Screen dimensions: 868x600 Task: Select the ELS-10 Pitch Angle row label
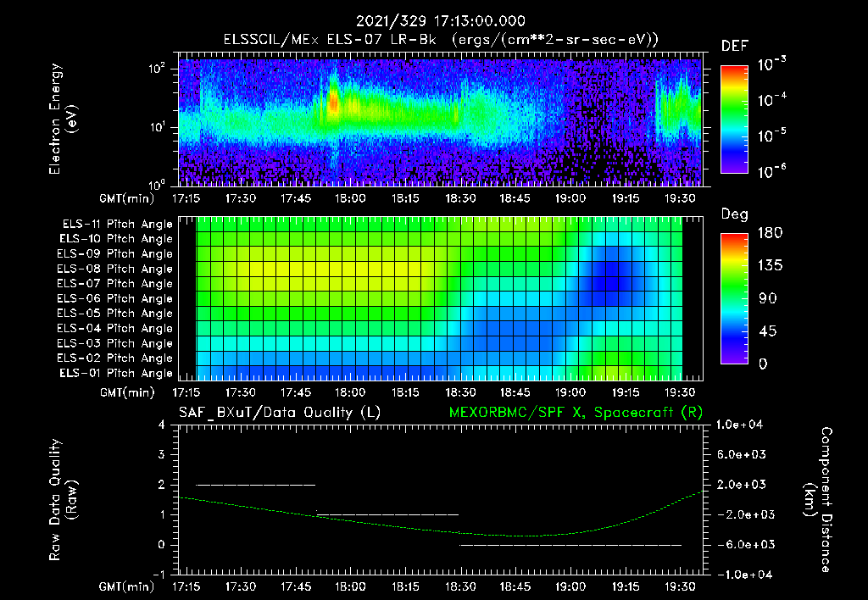click(x=116, y=239)
